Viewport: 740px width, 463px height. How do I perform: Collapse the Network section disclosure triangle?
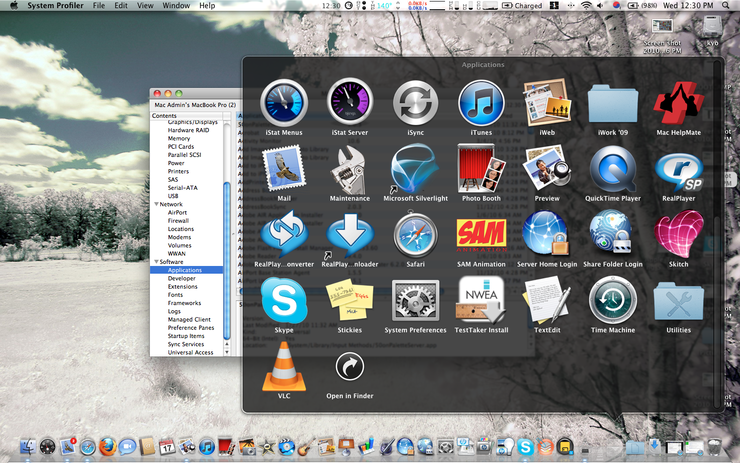coord(155,204)
